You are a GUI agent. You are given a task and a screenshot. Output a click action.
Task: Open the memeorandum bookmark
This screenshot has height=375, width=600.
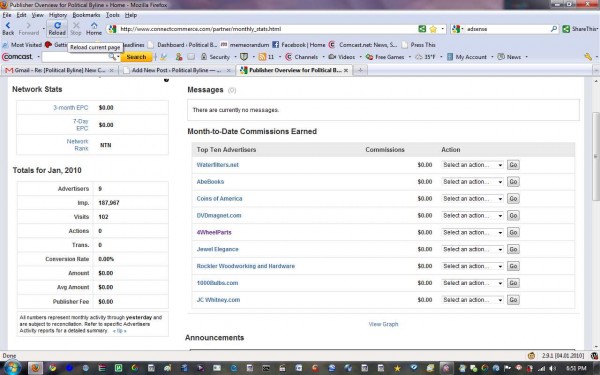pyautogui.click(x=245, y=45)
